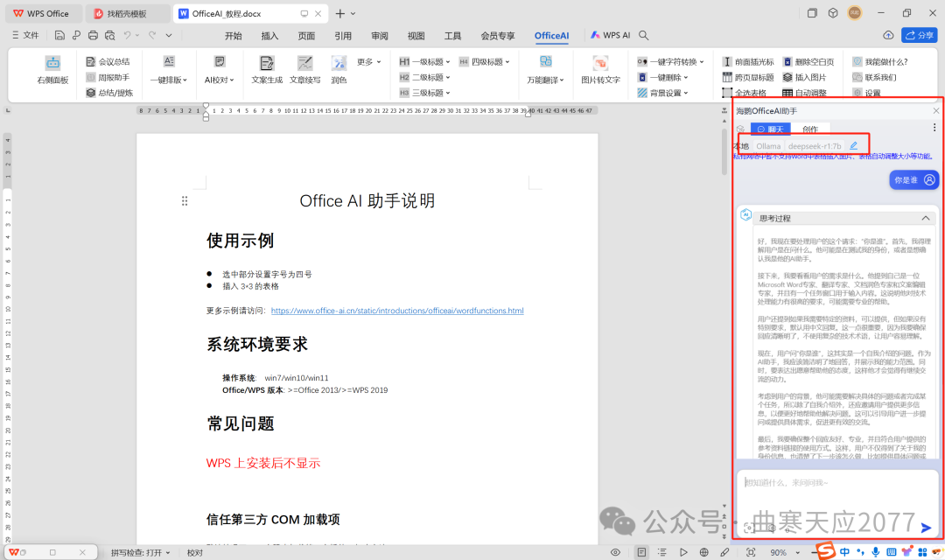Click the WPS AI button
Image resolution: width=945 pixels, height=560 pixels.
tap(610, 36)
